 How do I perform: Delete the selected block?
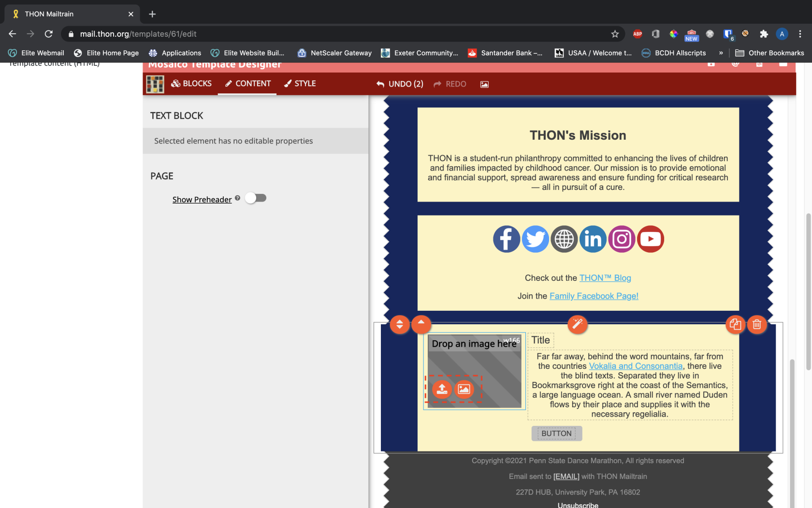point(757,325)
